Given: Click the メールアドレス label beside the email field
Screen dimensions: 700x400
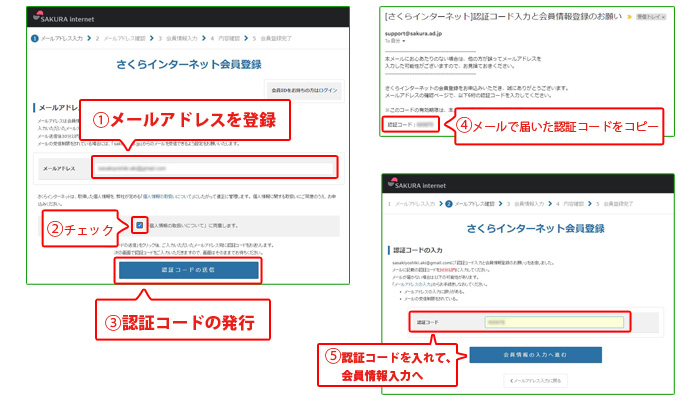Looking at the screenshot, I should click(59, 169).
